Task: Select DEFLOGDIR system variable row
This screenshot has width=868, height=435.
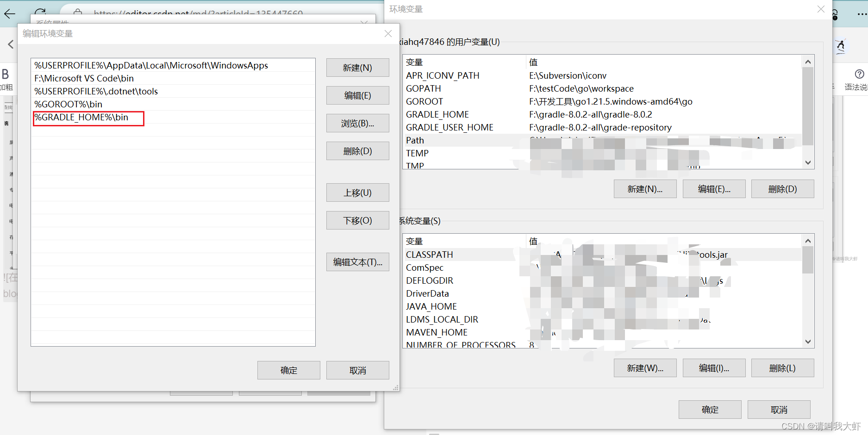Action: pos(602,280)
